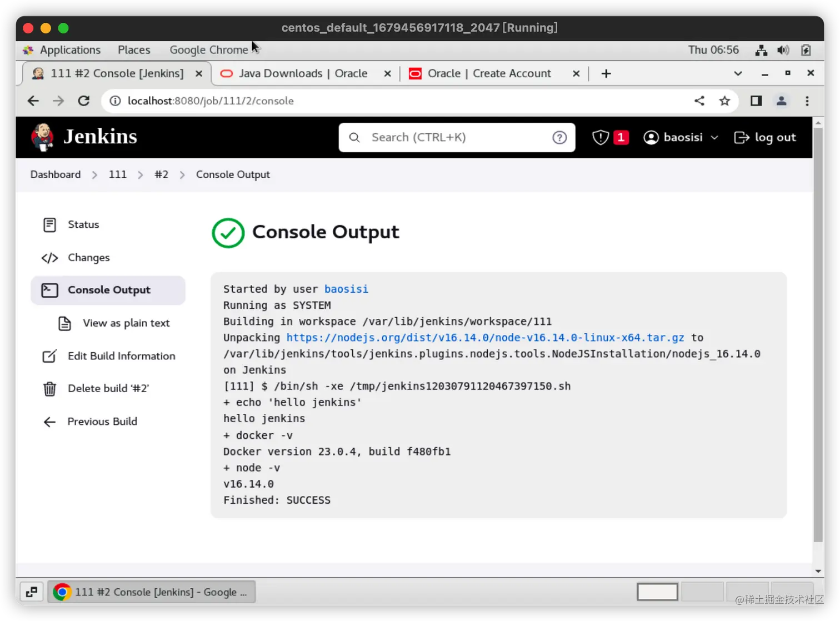Focus the Jenkins search field
This screenshot has width=840, height=621.
tap(457, 137)
